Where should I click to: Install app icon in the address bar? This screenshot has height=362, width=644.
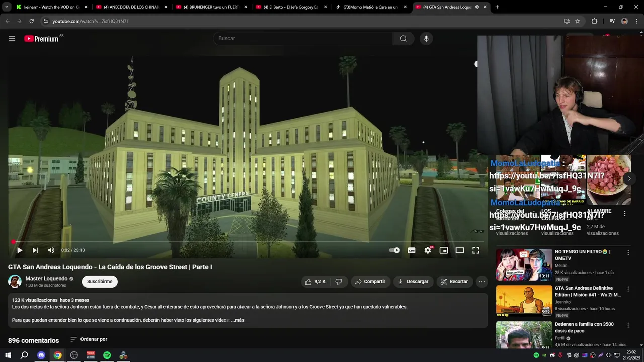[x=567, y=21]
